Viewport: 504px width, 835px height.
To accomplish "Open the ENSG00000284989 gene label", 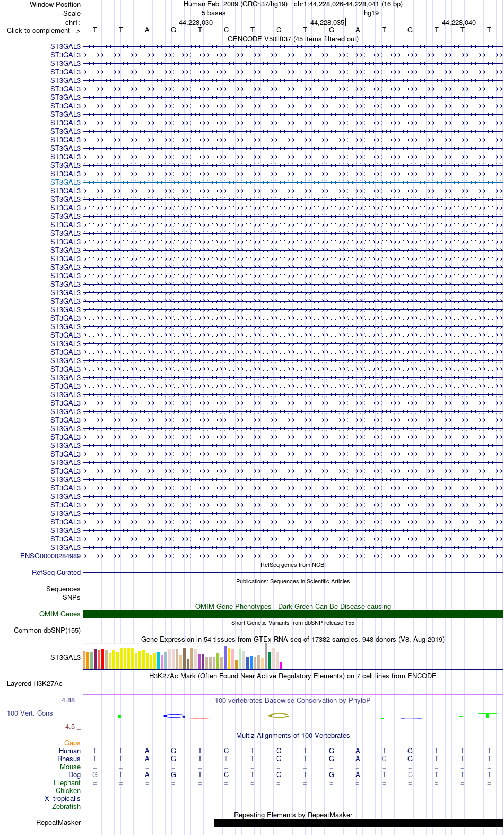I will pos(50,556).
